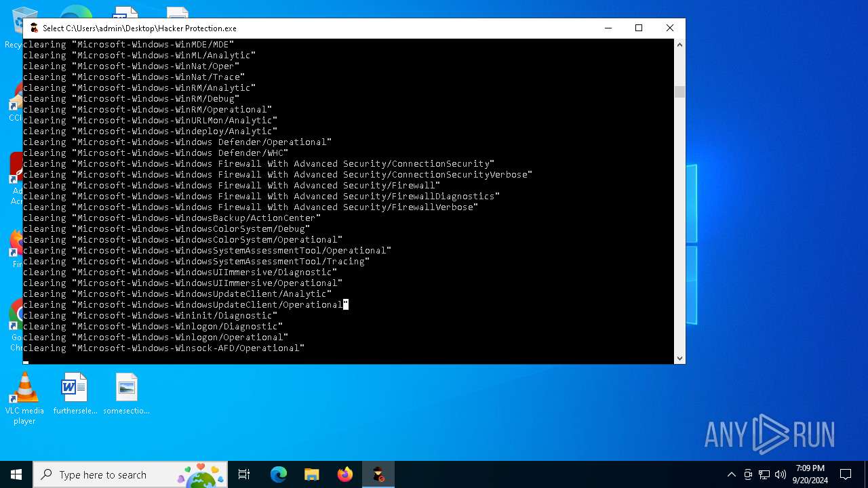Screen dimensions: 868x488
Task: Click the console vertical scrollbar thumb
Action: [679, 91]
